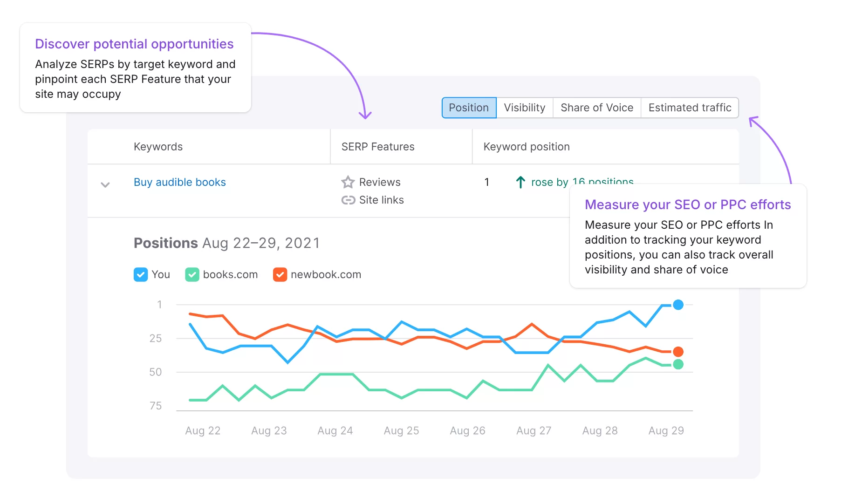862x504 pixels.
Task: Click the Reviews SERP feature label
Action: coord(380,182)
